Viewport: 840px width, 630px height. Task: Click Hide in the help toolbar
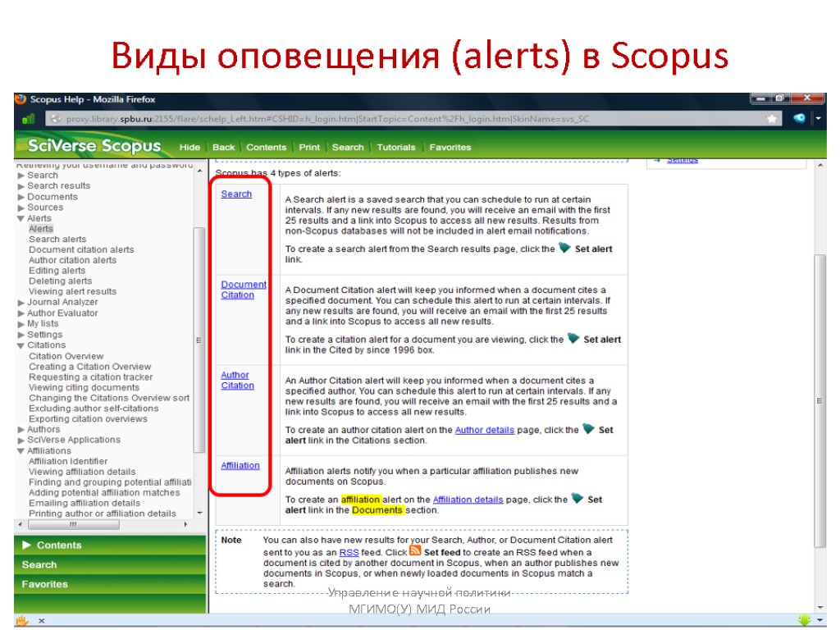point(189,148)
